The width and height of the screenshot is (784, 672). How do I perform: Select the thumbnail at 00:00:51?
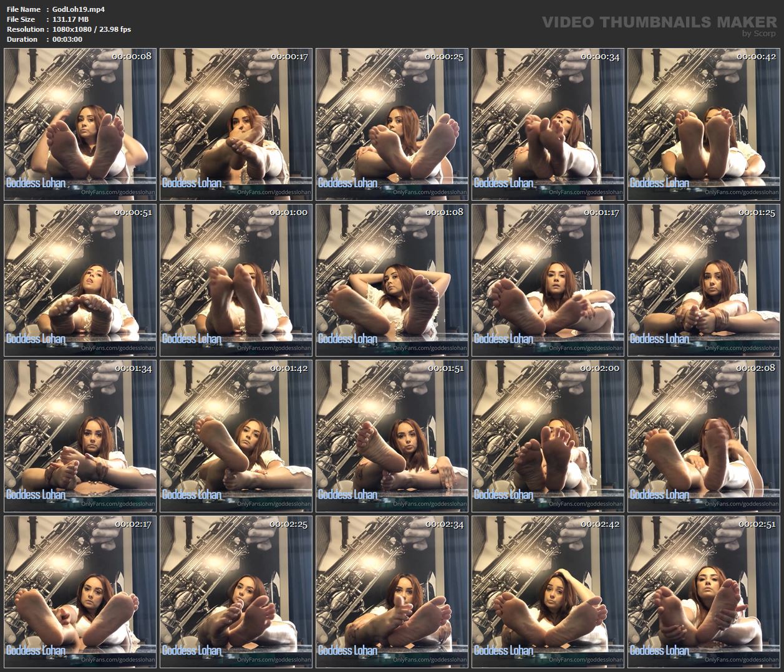pos(80,281)
